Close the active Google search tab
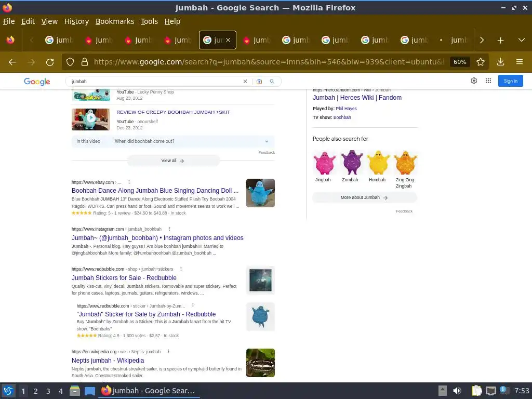 pos(229,40)
